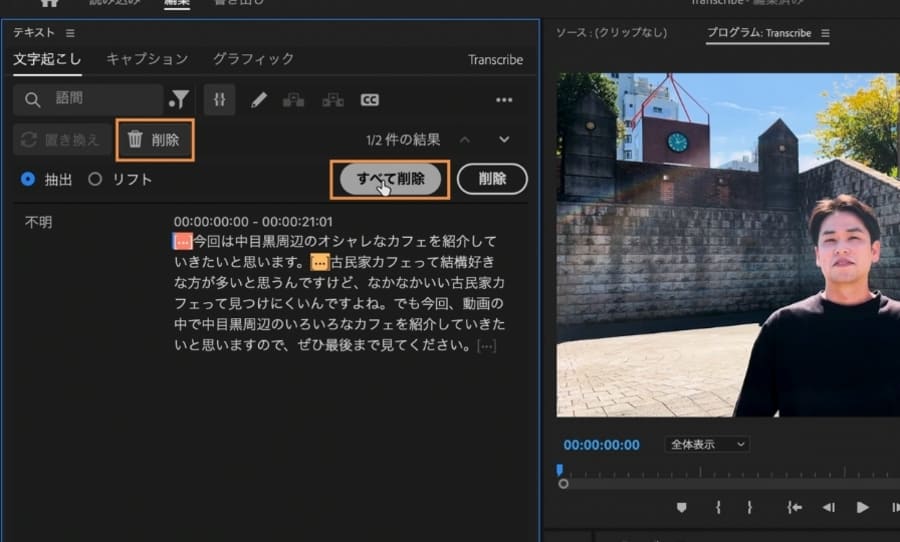Add a marker with marker icon
The image size is (900, 542).
pyautogui.click(x=681, y=508)
